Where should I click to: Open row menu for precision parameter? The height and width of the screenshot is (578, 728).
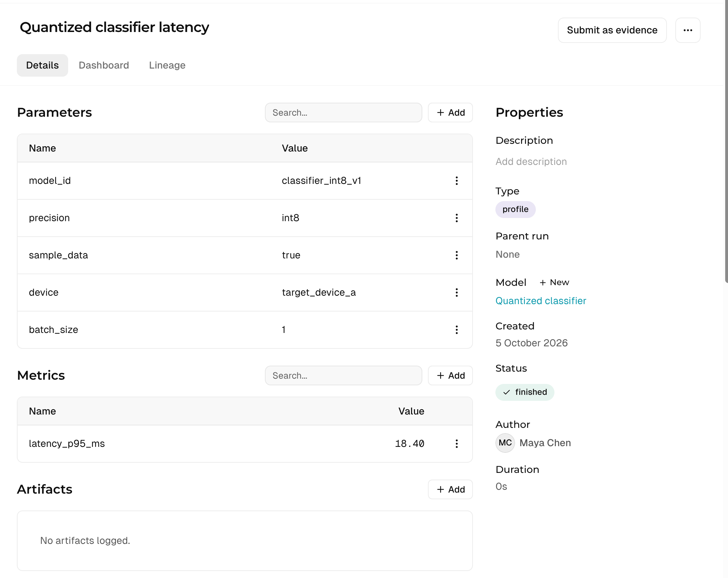click(456, 218)
